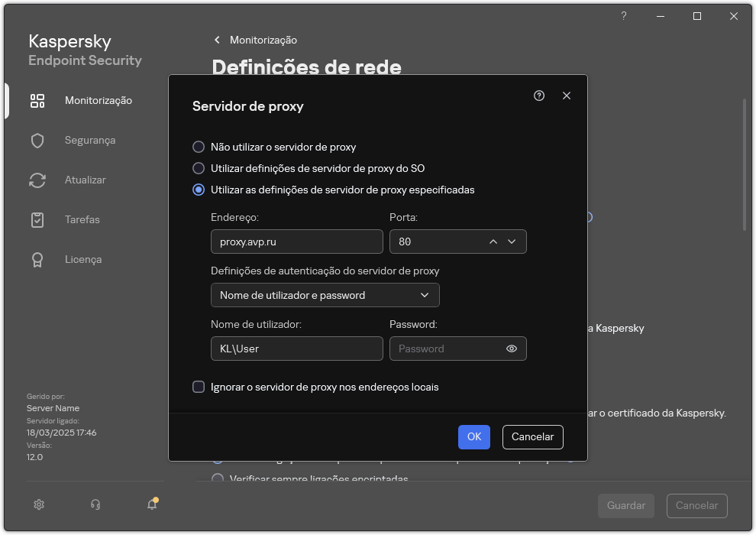Open help for the proxy dialog
The width and height of the screenshot is (756, 535).
[x=538, y=96]
